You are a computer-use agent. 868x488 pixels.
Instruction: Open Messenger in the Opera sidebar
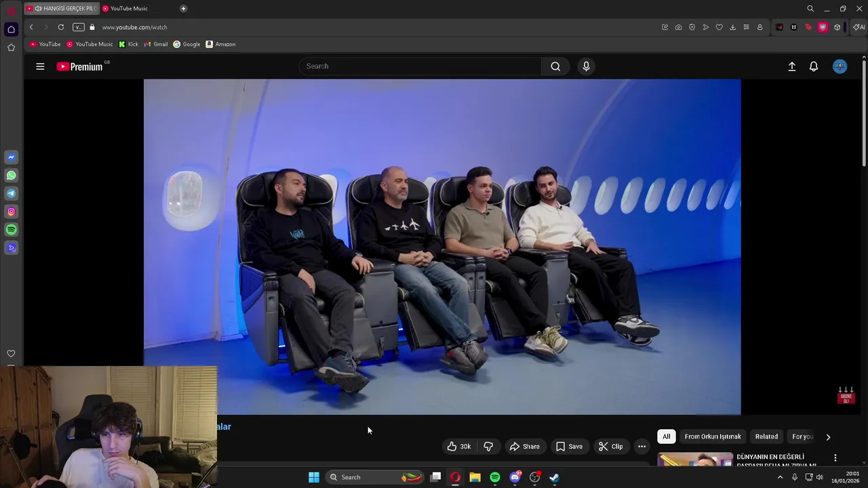(11, 157)
